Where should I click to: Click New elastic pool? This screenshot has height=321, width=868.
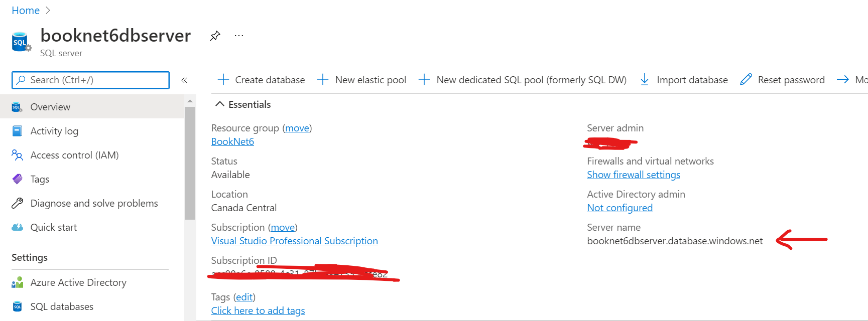(361, 80)
